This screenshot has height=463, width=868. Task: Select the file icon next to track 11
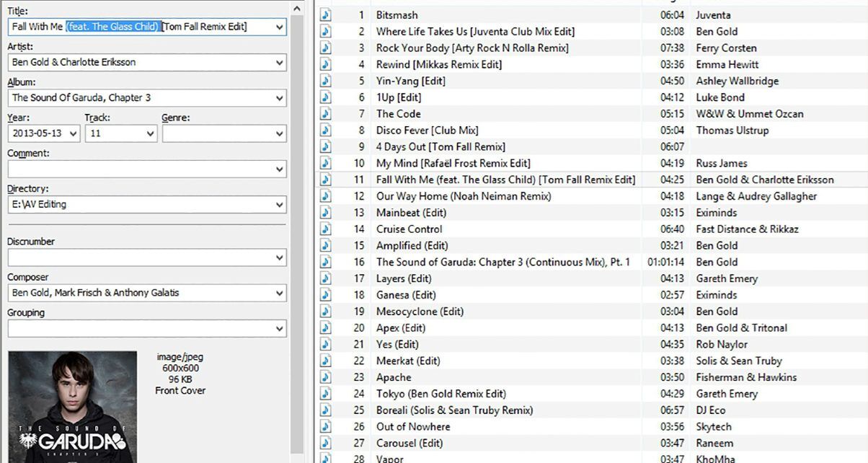[x=326, y=180]
